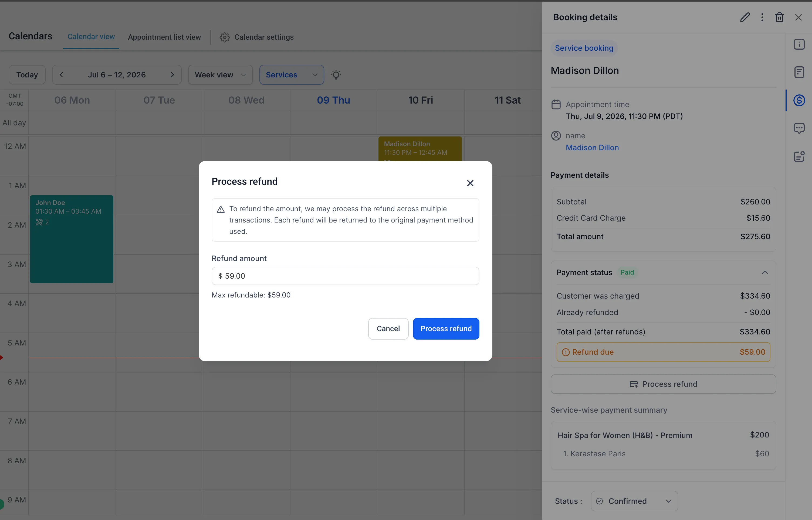This screenshot has width=812, height=520.
Task: Select the 09 Thu column header
Action: (333, 100)
